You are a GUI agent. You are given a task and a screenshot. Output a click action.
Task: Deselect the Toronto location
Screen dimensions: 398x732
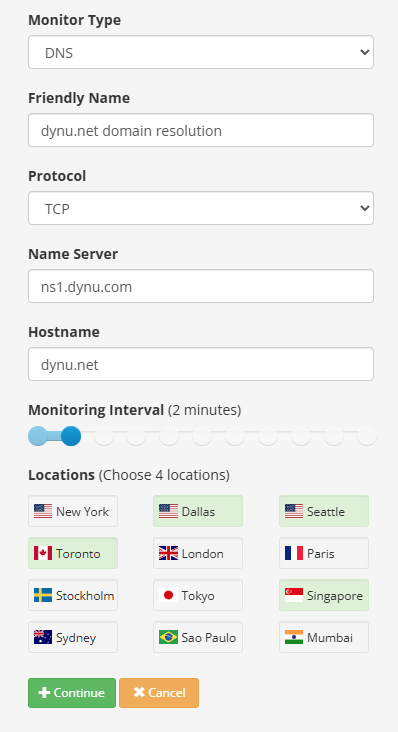73,553
